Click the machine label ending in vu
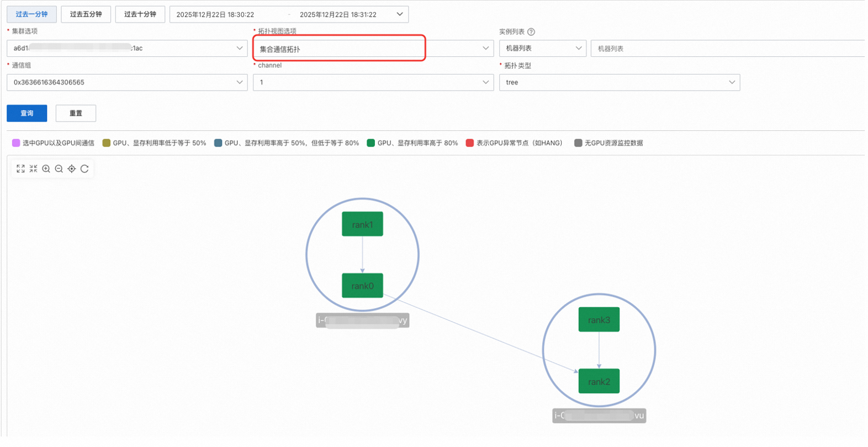The width and height of the screenshot is (868, 447). click(599, 416)
